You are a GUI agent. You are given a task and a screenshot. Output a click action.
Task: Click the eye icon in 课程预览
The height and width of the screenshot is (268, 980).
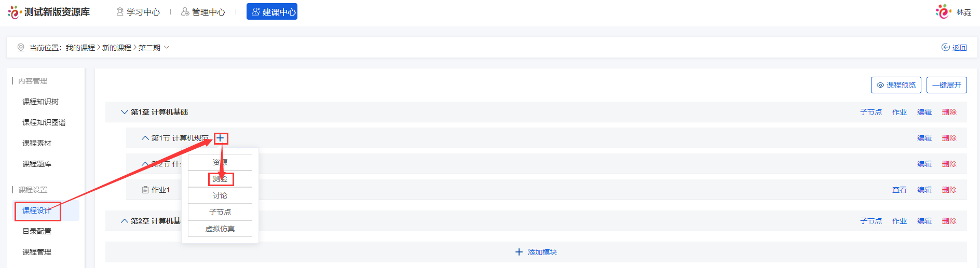pos(880,85)
